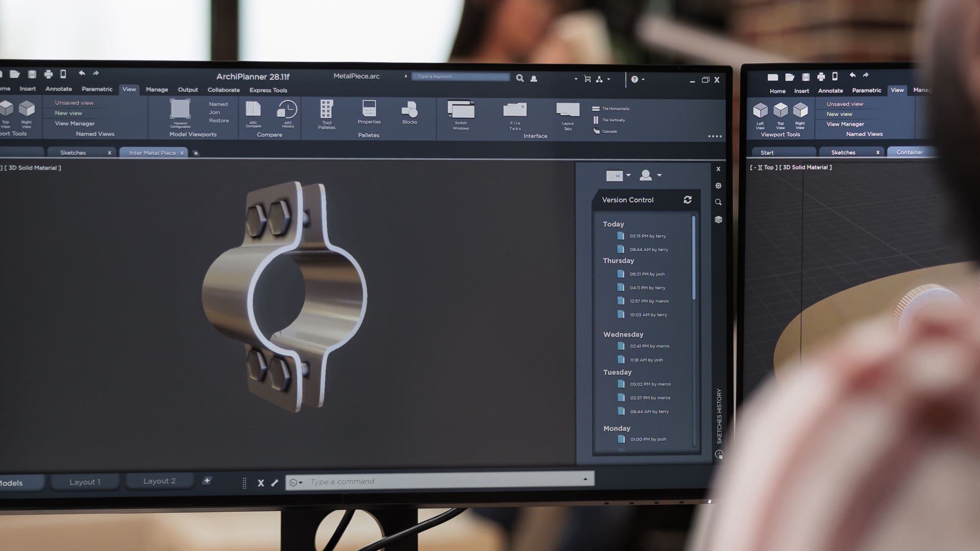Screen dimensions: 980x551
Task: Select Tile Horizontally option
Action: (611, 109)
